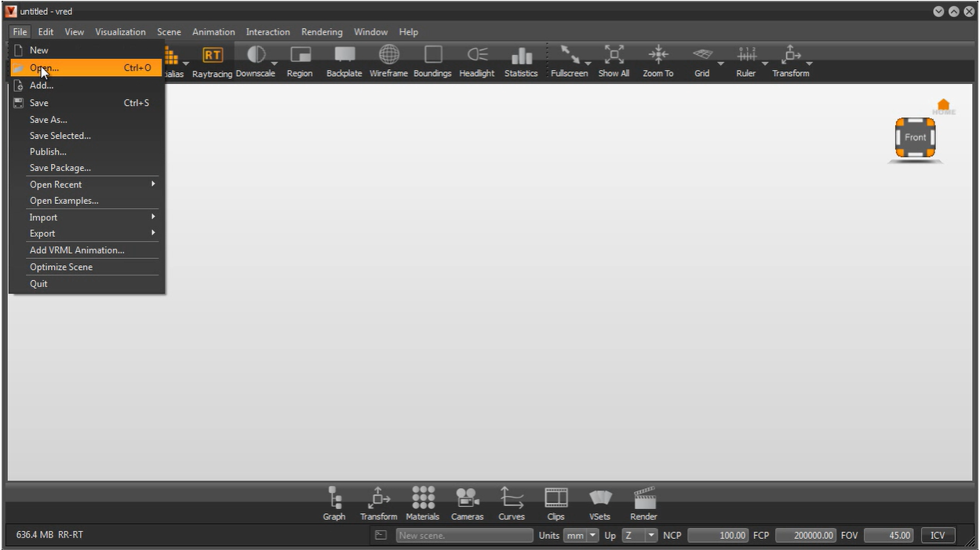Click the Ruler icon
980x550 pixels.
(x=745, y=55)
